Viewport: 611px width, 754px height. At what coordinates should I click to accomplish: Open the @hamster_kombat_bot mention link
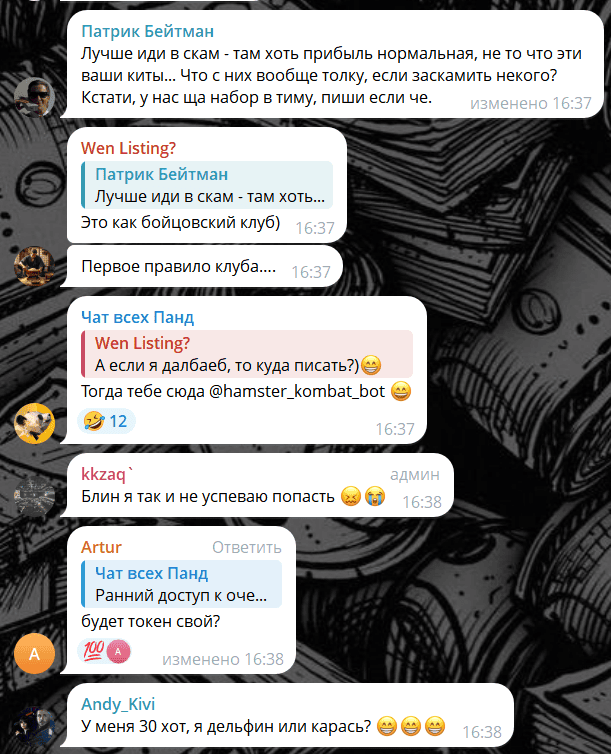point(297,391)
